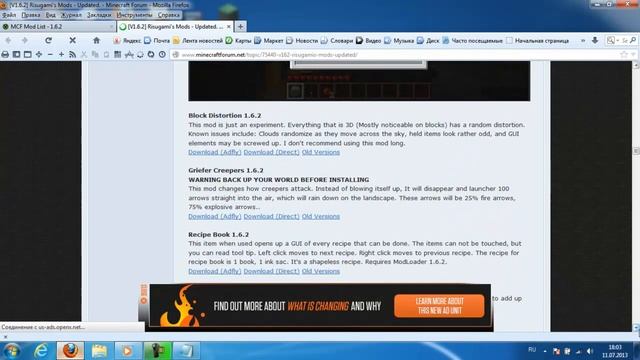Click the Copy icon in toolbar
Image resolution: width=640 pixels, height=360 pixels.
[x=95, y=54]
